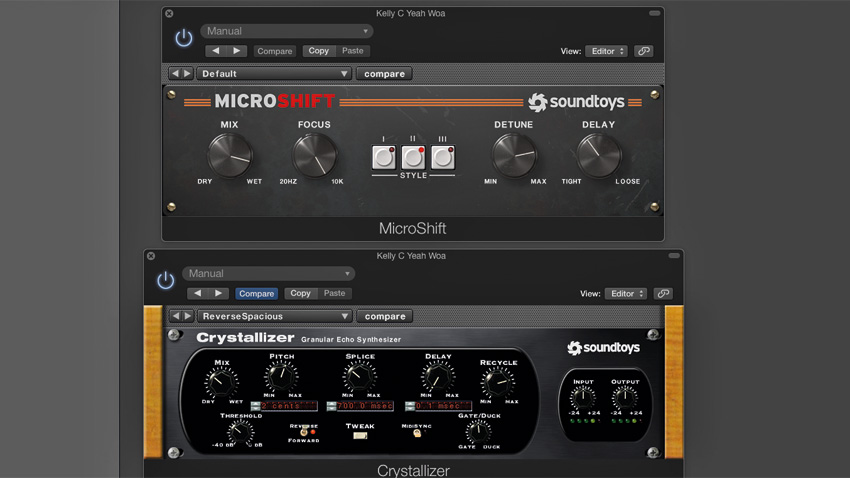Click pill button at MicroShift title bar right
This screenshot has height=478, width=850.
pos(655,13)
